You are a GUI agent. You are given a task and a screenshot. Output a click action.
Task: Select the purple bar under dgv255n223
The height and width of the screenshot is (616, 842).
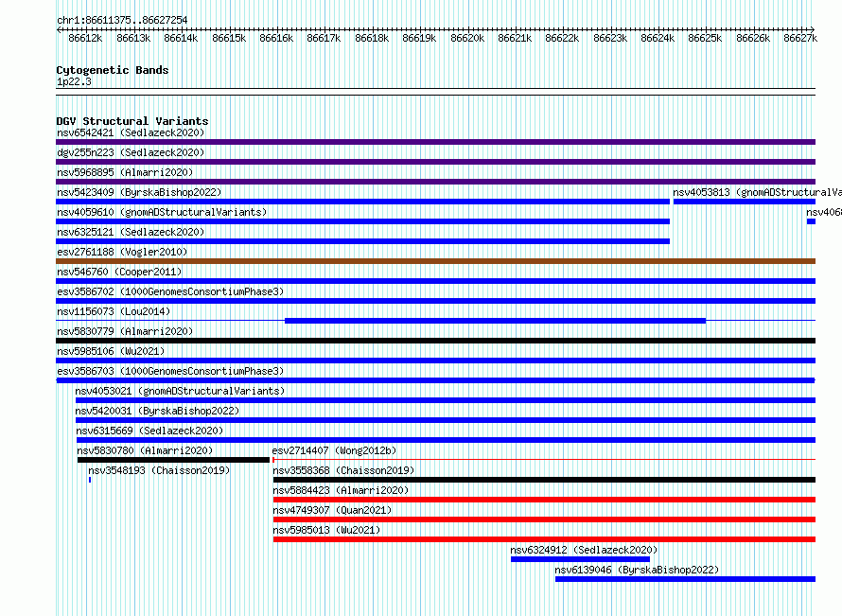coord(435,162)
